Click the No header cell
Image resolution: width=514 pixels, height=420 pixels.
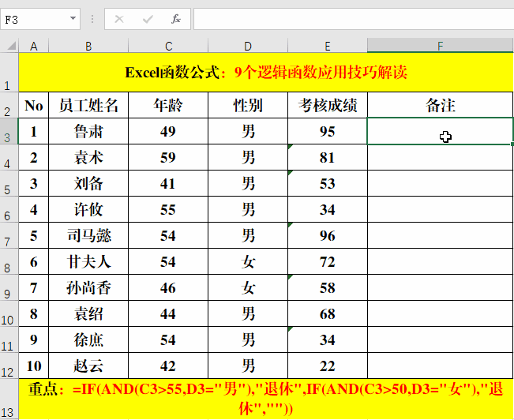[33, 105]
